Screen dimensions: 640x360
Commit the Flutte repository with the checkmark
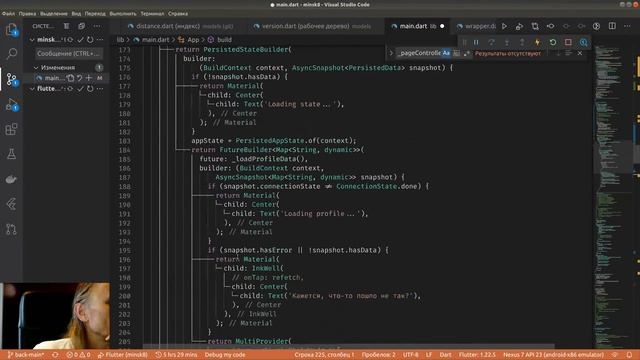pyautogui.click(x=80, y=89)
